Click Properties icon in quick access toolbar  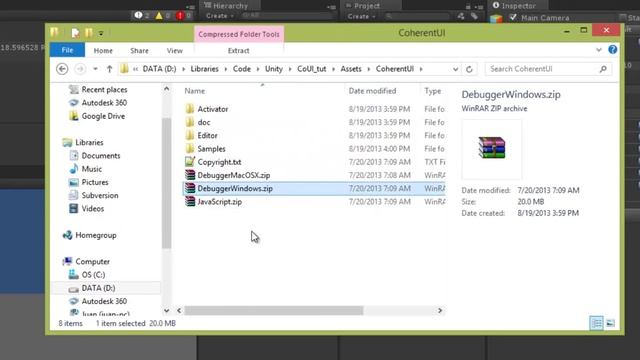point(75,33)
